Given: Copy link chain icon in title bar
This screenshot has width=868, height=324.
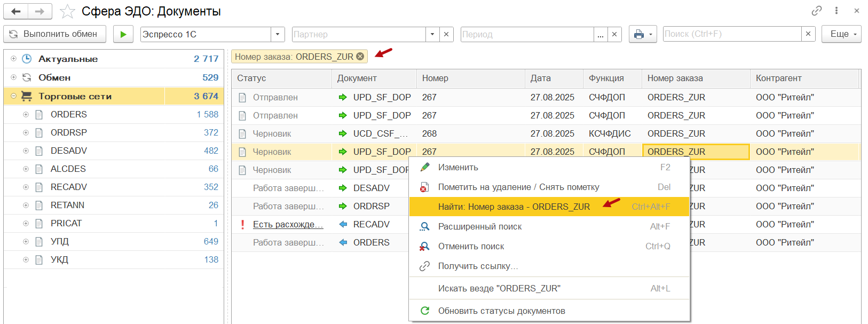Looking at the screenshot, I should (817, 11).
